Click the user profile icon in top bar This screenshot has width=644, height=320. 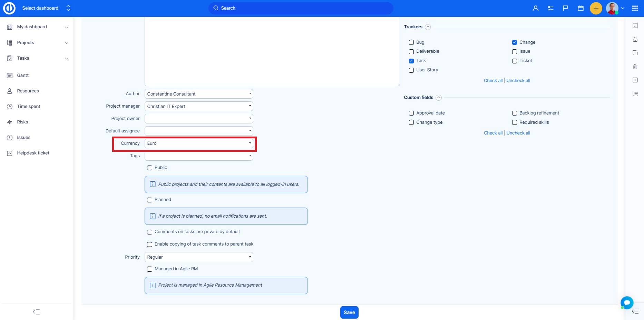(535, 8)
